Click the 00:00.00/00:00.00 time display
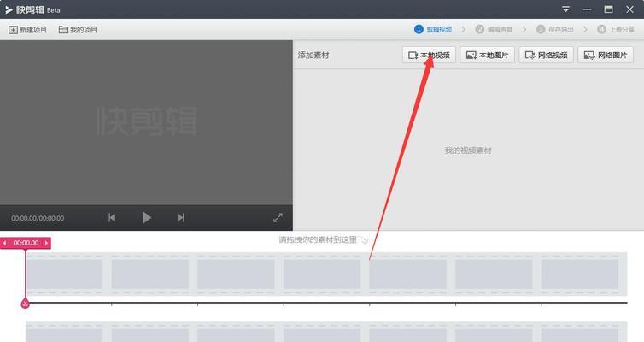 (38, 218)
